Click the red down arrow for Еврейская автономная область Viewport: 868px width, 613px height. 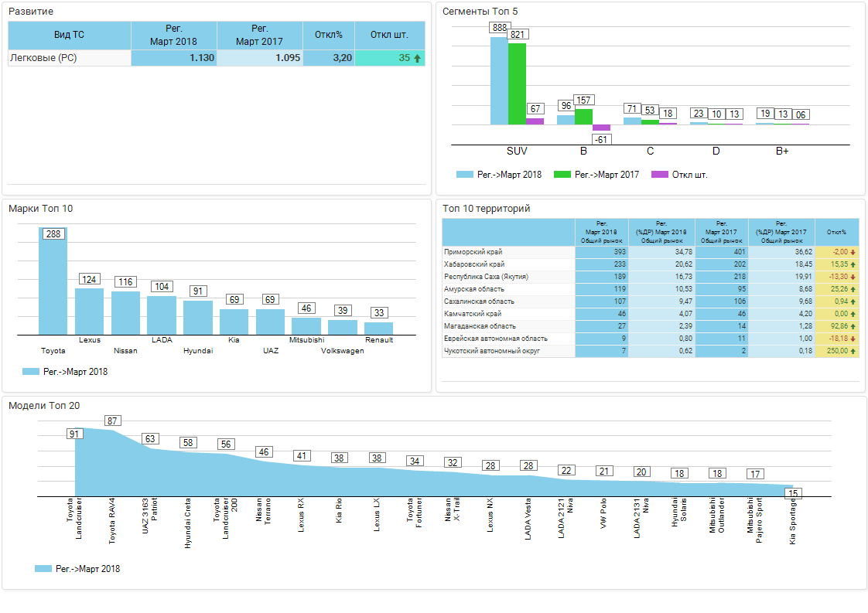click(853, 339)
